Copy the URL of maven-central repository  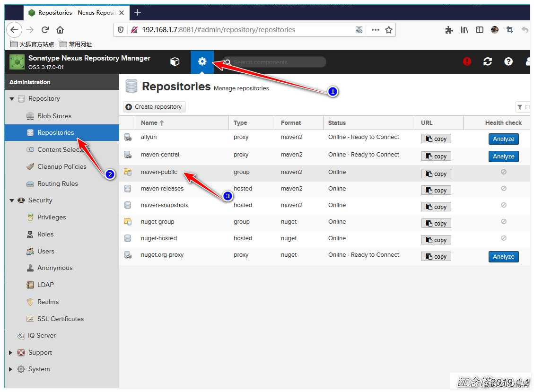point(436,157)
